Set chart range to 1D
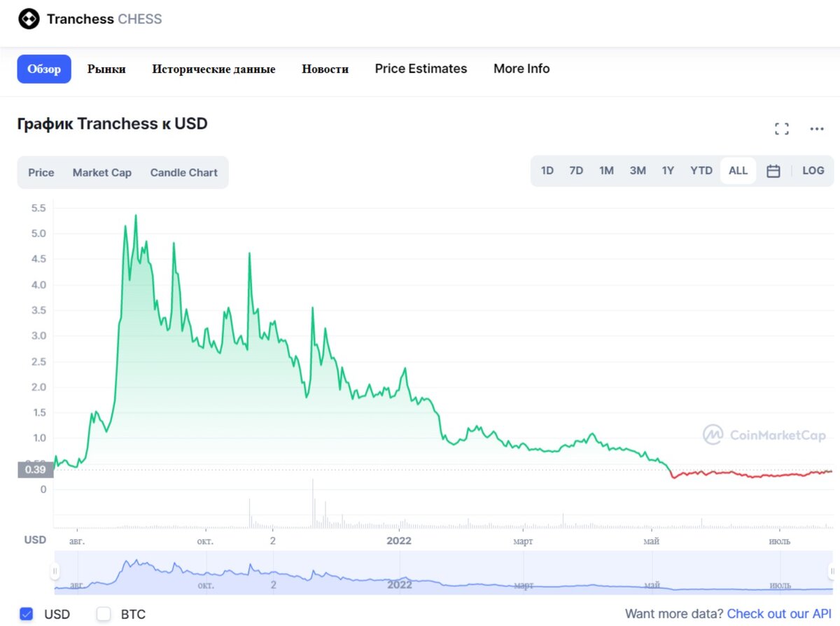 point(547,170)
